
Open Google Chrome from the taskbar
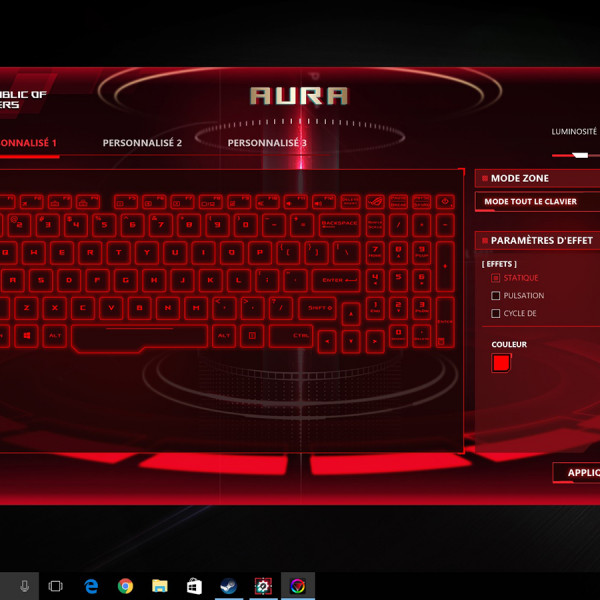tap(125, 586)
